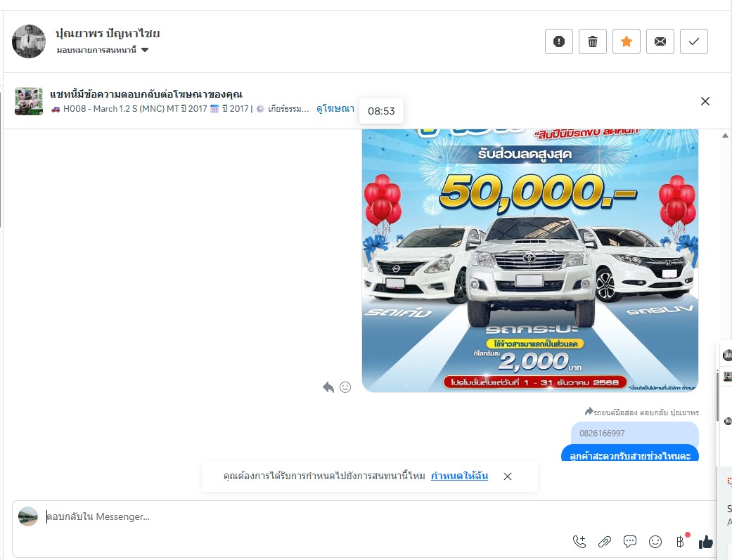Image resolution: width=732 pixels, height=560 pixels.
Task: Click the รถยนต์มือสอง ตอบกลับ ปุณยาพร reply label
Action: 642,412
